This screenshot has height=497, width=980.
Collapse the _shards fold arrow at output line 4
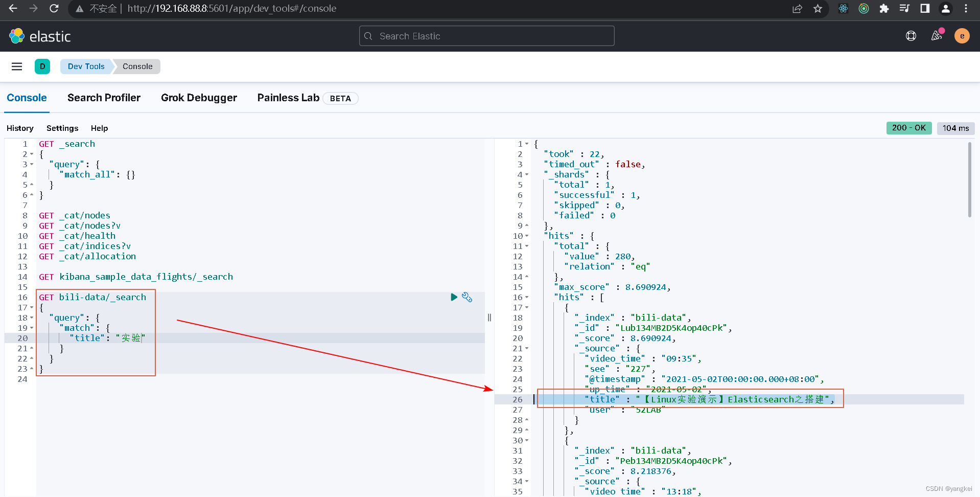pos(527,175)
